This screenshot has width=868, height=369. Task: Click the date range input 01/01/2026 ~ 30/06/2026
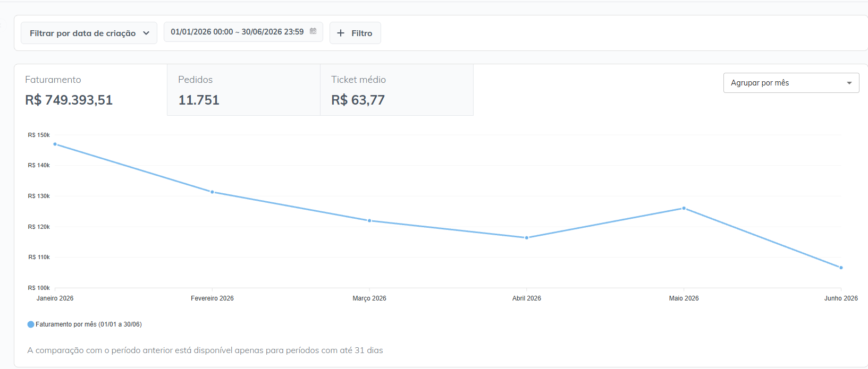[x=243, y=32]
